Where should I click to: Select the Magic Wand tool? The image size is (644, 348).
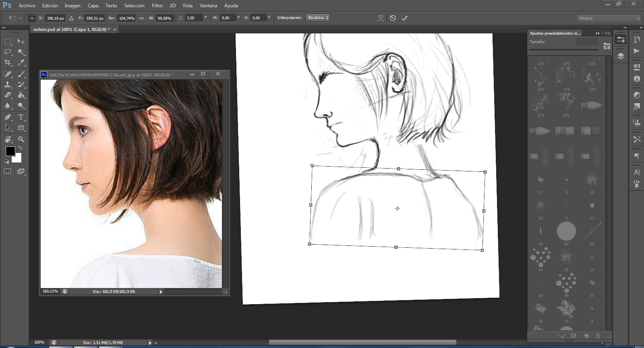coord(21,52)
